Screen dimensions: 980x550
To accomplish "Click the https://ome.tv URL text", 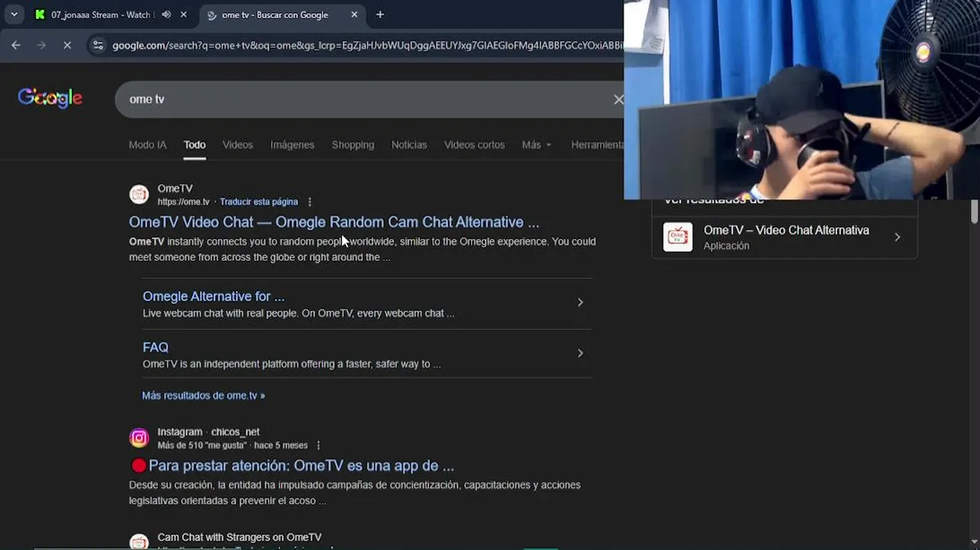I will coord(183,202).
